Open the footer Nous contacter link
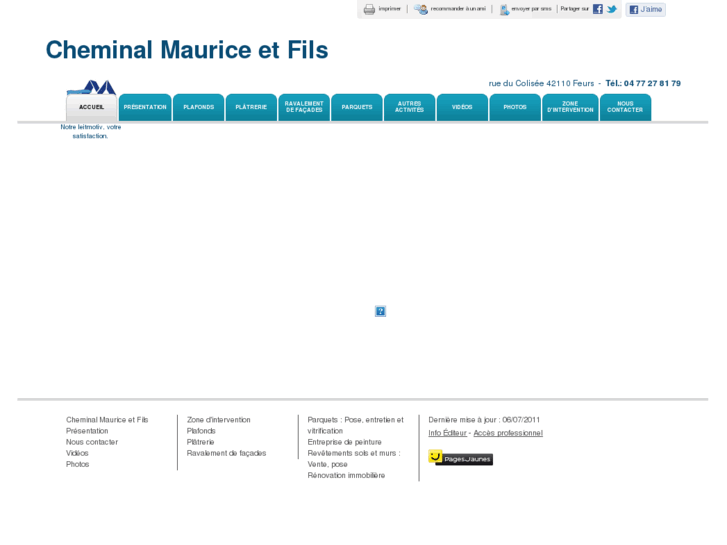The width and height of the screenshot is (727, 545). pyautogui.click(x=92, y=442)
